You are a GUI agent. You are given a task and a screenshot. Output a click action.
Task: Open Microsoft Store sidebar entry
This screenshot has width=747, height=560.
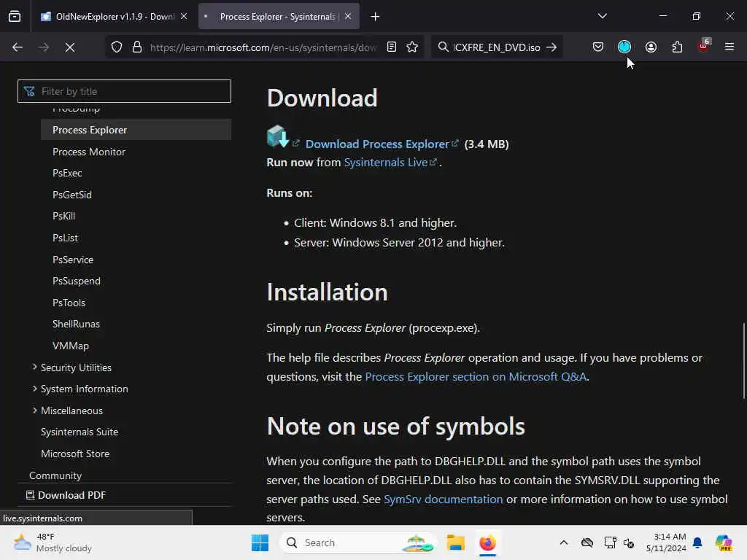point(75,454)
